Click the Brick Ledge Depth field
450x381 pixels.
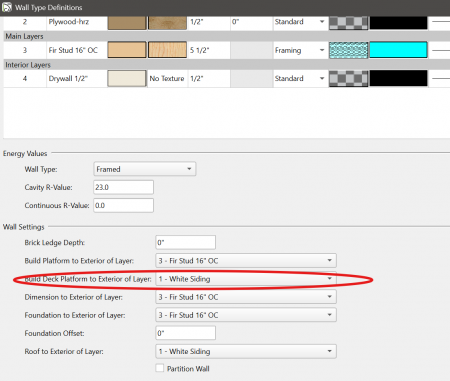pos(185,242)
